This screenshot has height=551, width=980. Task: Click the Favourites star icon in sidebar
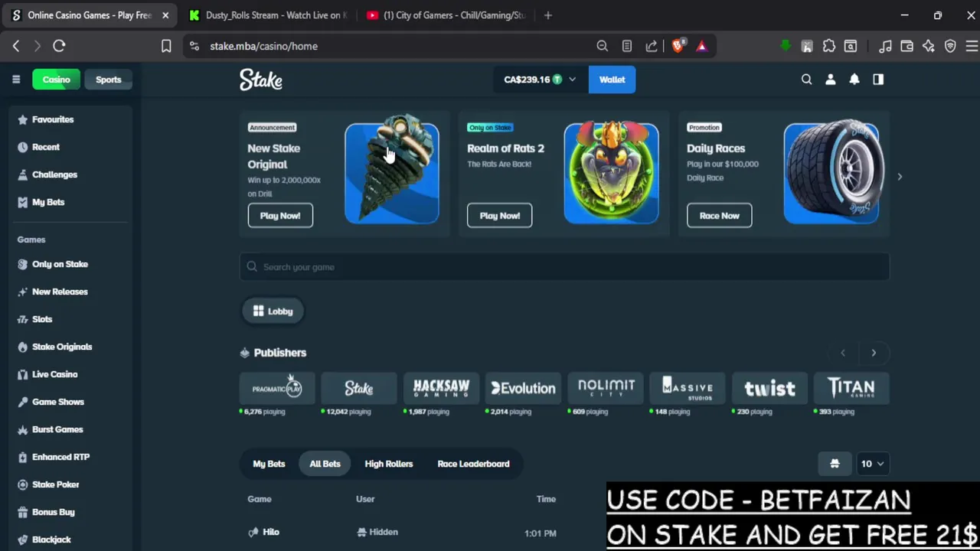[x=22, y=119]
